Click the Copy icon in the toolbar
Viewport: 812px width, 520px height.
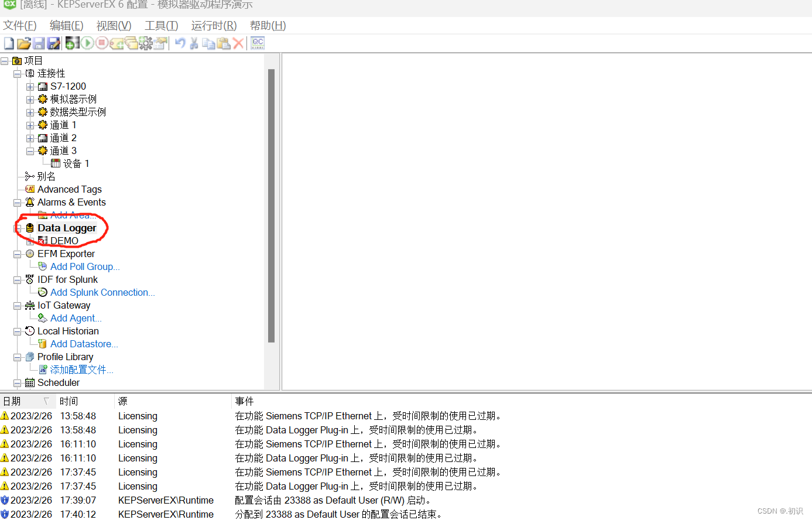point(208,43)
